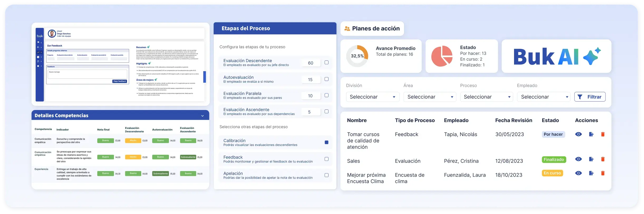Check the Feedback stage checkbox
Screen dimensions: 644x214
point(326,159)
